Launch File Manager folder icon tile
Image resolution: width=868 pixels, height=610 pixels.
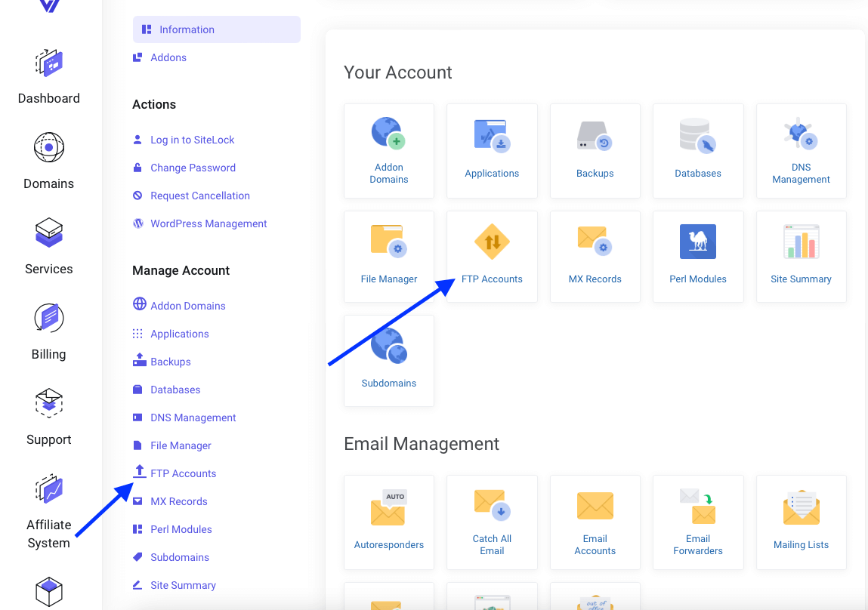coord(389,241)
